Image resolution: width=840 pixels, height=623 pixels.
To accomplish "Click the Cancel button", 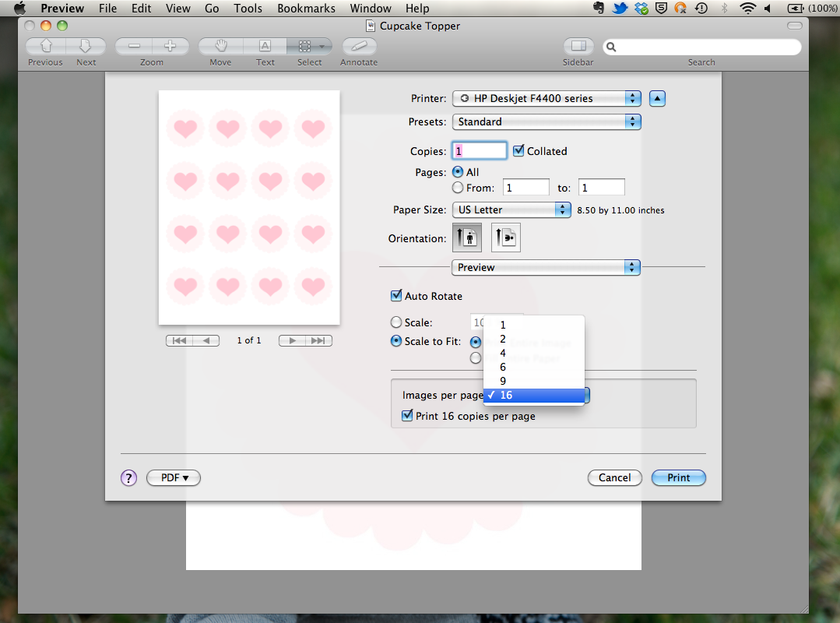I will tap(614, 477).
